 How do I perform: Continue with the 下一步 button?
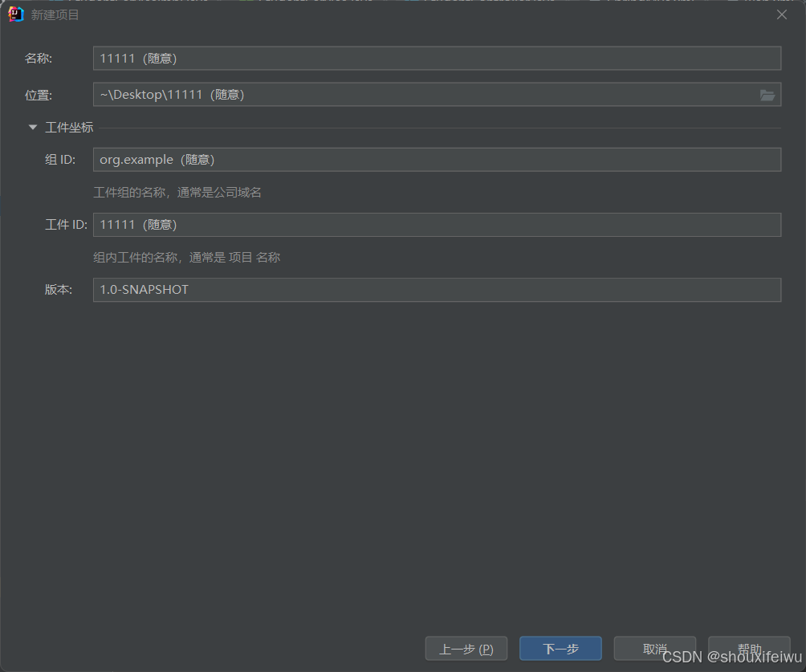click(x=560, y=649)
